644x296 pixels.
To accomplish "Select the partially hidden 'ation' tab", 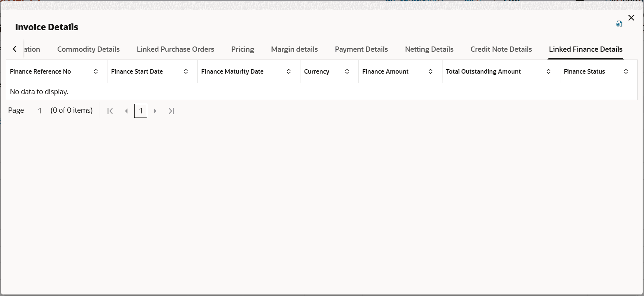I will click(x=32, y=49).
